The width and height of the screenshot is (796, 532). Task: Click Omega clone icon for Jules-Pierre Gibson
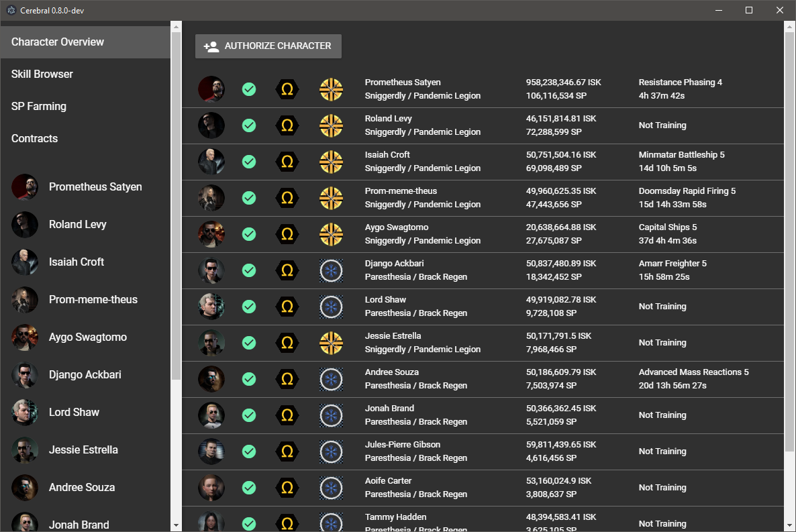point(287,451)
